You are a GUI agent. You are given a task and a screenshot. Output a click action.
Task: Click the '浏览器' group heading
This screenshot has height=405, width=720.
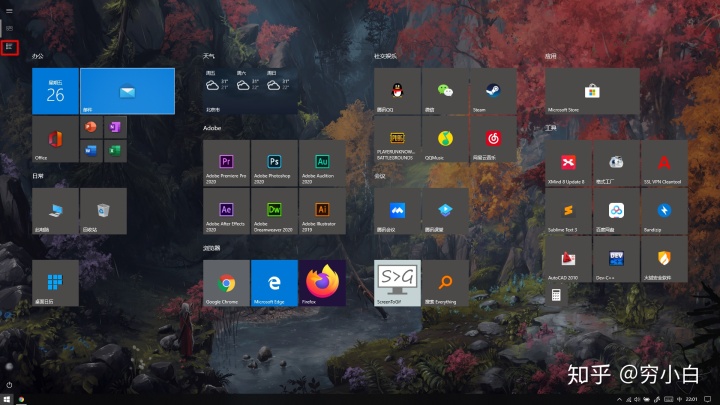click(212, 248)
